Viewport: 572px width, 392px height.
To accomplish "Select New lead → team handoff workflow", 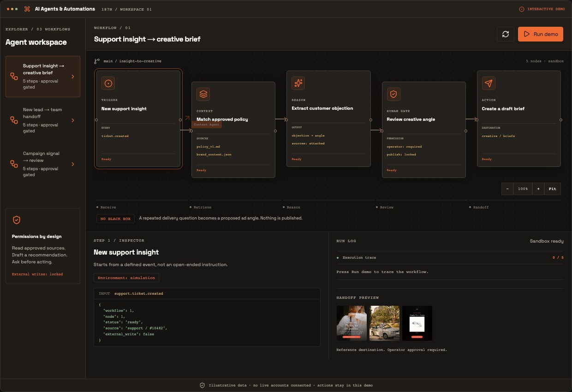I will [x=43, y=120].
